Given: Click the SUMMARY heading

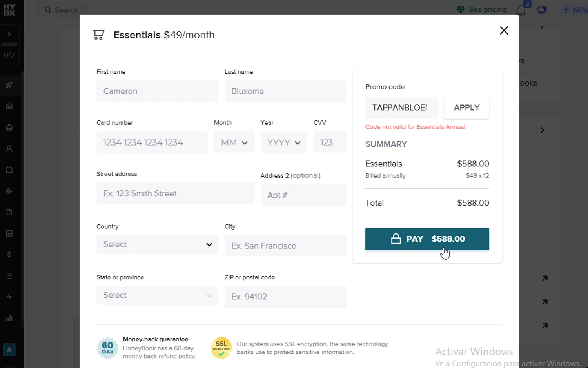Looking at the screenshot, I should (x=386, y=144).
